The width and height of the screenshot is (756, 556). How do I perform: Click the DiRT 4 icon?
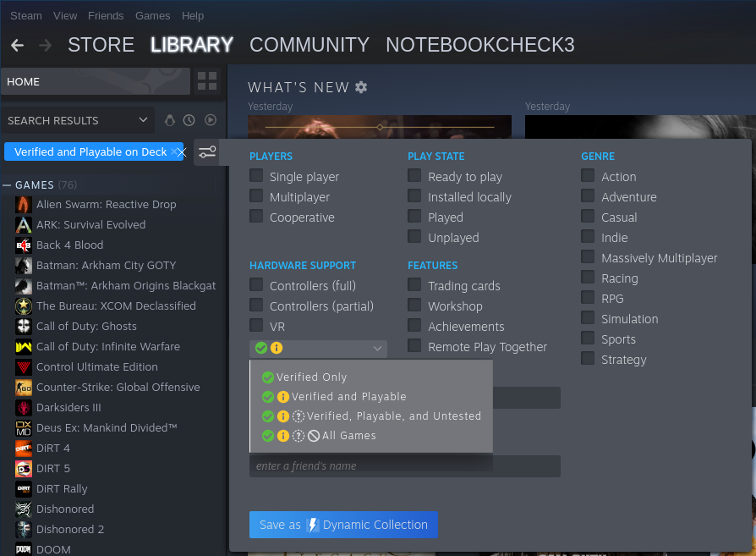click(x=24, y=449)
